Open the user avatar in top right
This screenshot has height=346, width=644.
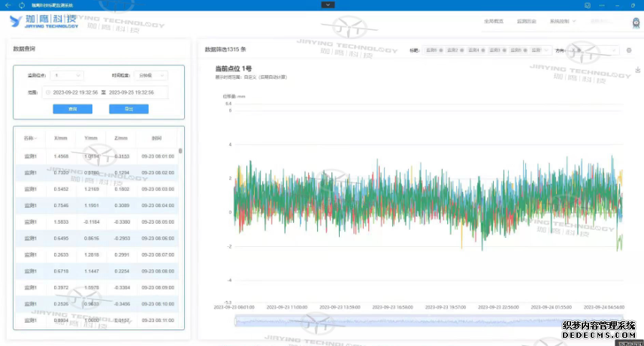636,22
